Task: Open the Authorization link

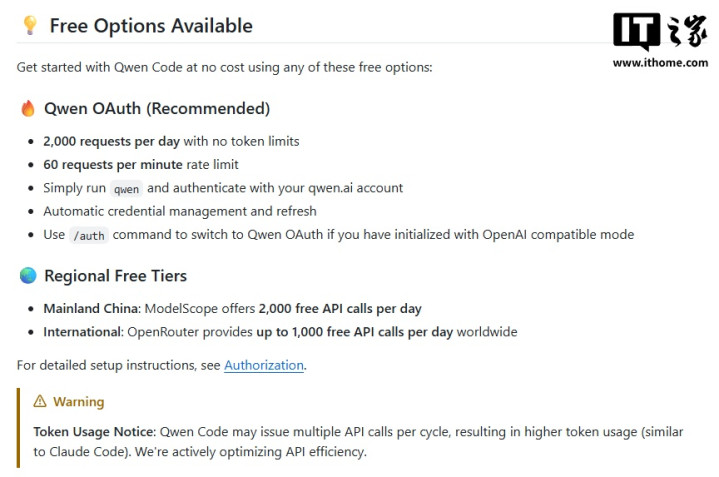Action: tap(264, 365)
